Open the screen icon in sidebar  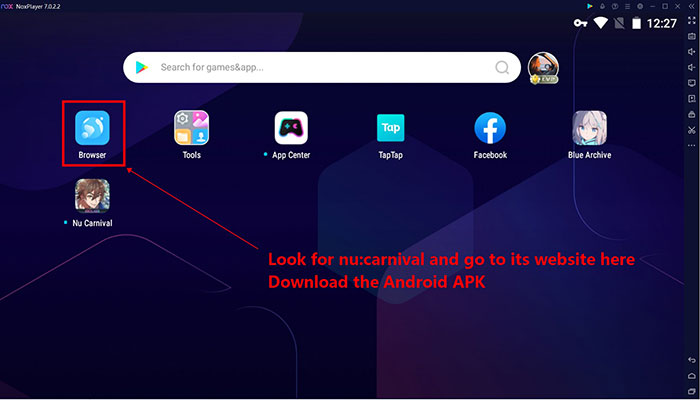(692, 83)
